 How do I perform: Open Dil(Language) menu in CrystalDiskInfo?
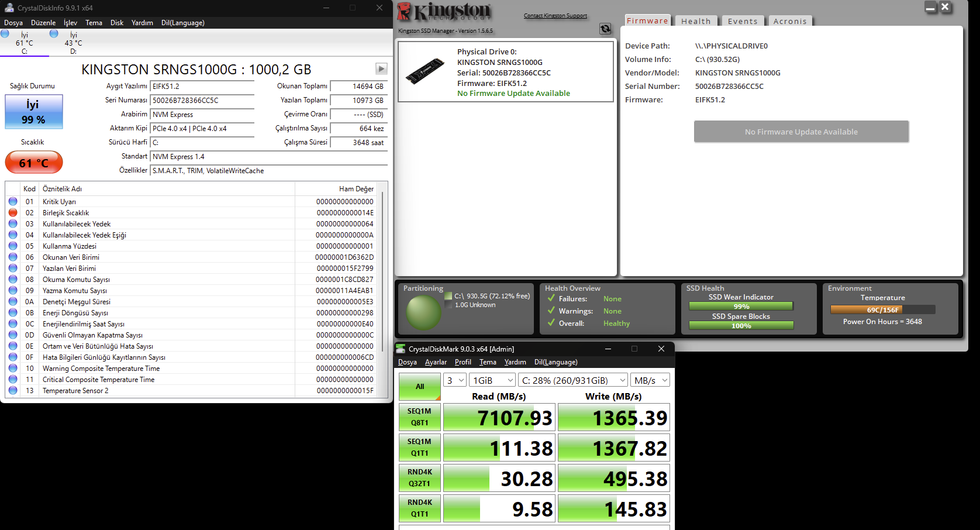click(x=183, y=23)
